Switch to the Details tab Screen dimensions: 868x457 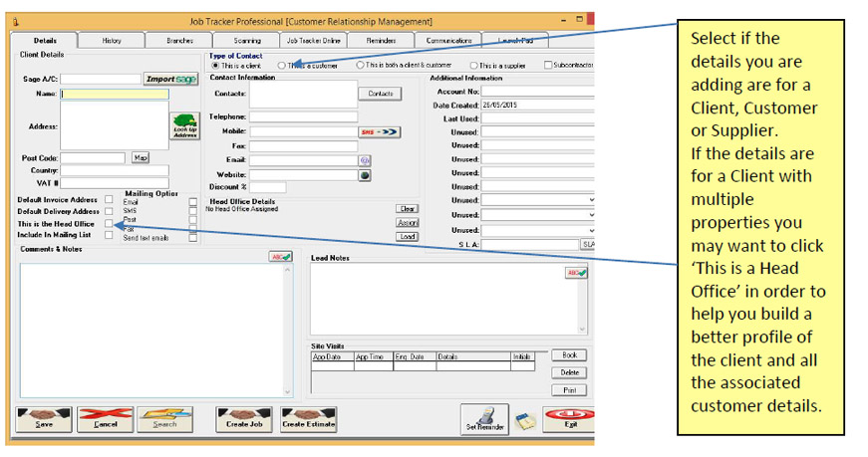tap(45, 41)
